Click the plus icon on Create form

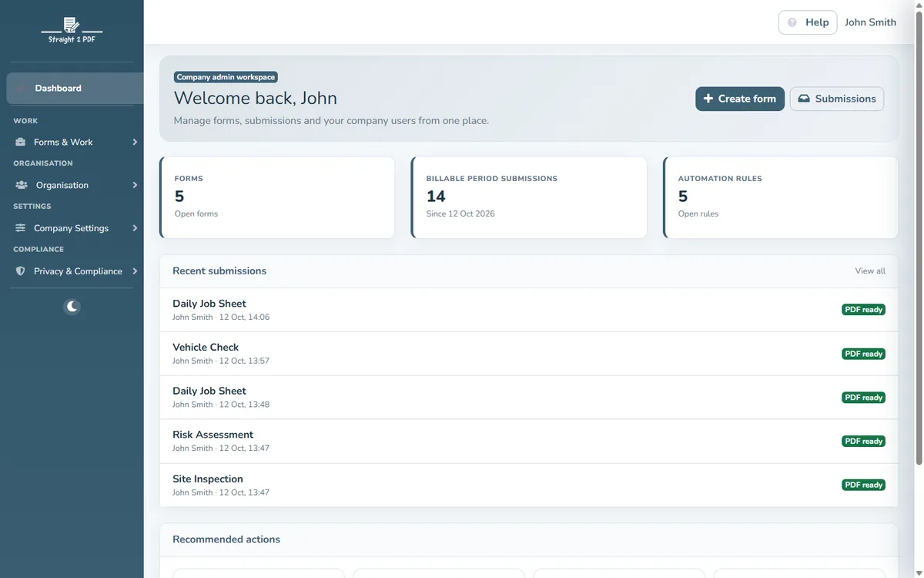[x=708, y=99]
